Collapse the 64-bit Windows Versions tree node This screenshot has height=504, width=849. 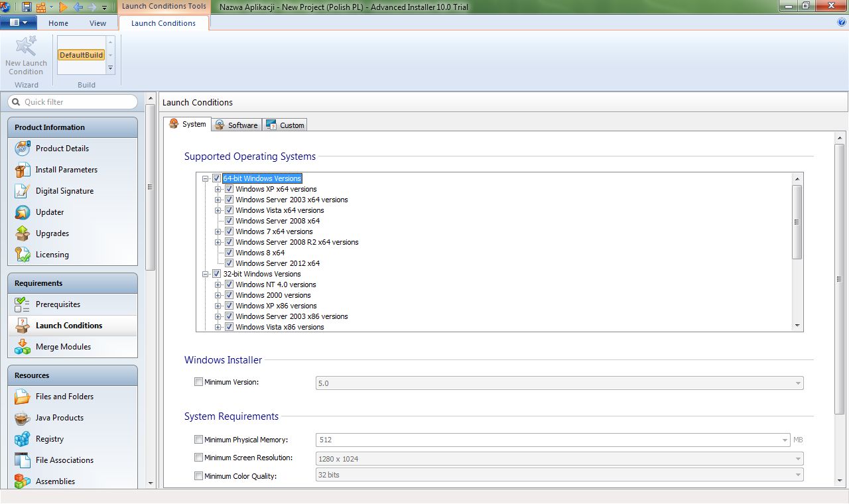coord(206,178)
